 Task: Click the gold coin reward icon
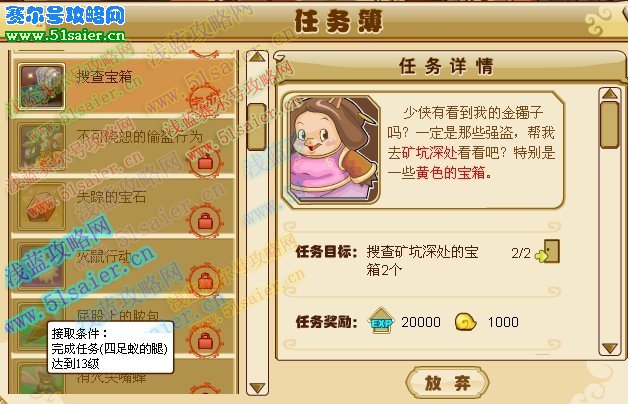tap(465, 322)
